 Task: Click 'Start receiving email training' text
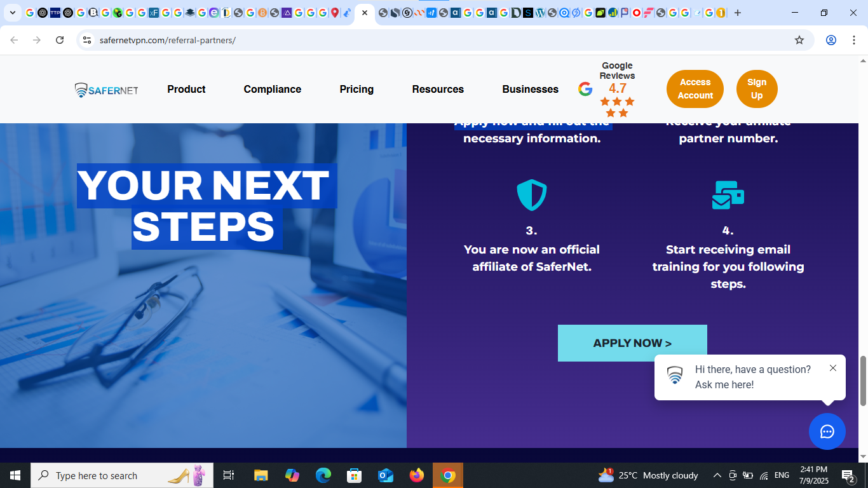[728, 267]
